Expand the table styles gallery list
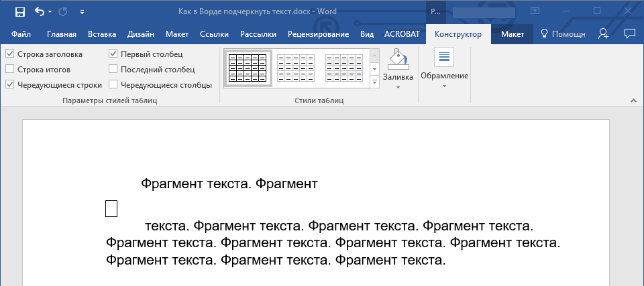 [374, 82]
